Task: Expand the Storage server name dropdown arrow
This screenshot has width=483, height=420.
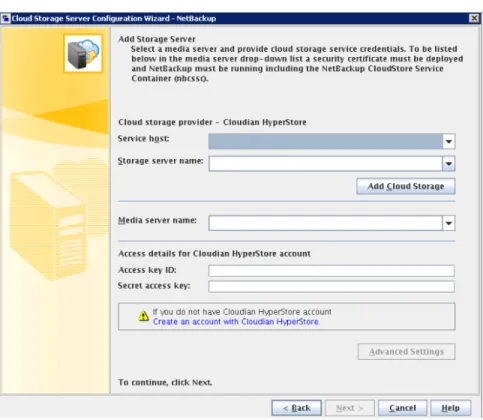Action: (449, 164)
